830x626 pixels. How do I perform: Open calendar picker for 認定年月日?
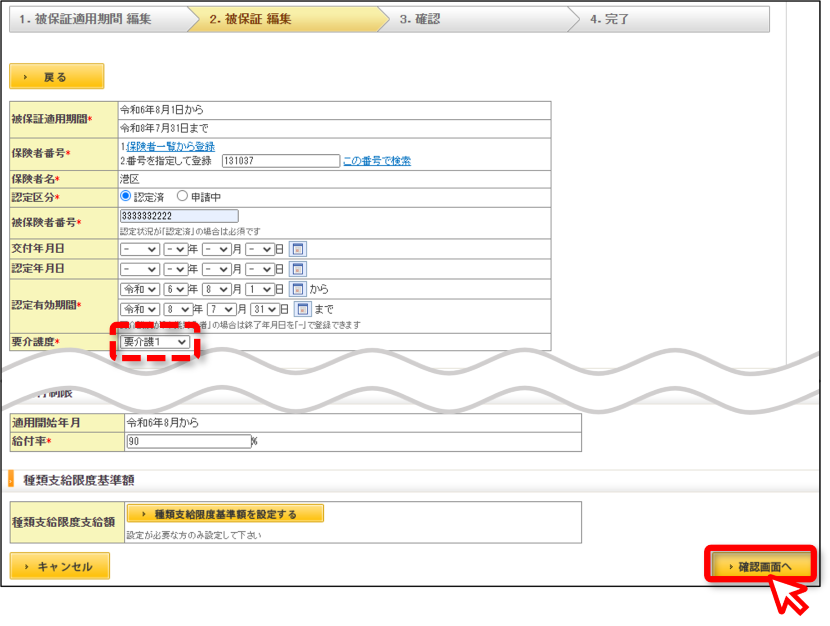click(x=298, y=269)
